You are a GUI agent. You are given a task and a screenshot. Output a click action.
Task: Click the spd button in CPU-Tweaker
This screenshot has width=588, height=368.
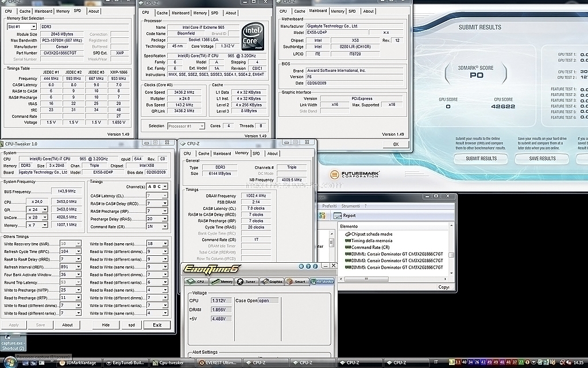tap(131, 325)
